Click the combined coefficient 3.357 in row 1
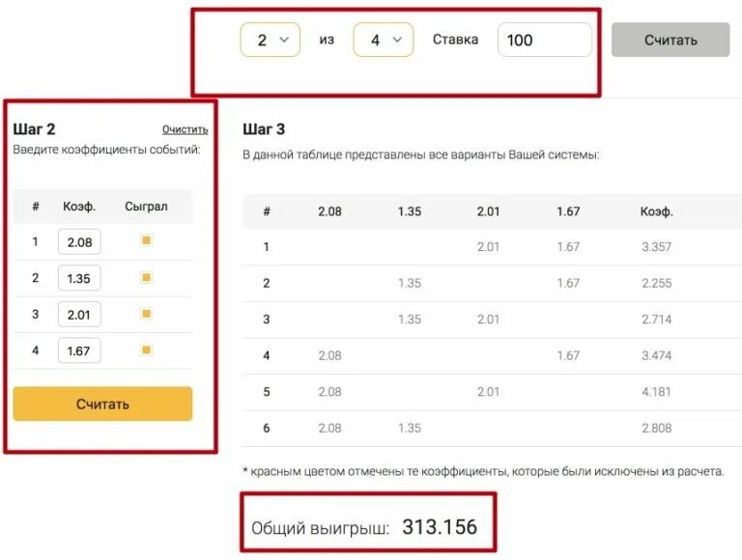Screen dimensions: 742x560 656,247
